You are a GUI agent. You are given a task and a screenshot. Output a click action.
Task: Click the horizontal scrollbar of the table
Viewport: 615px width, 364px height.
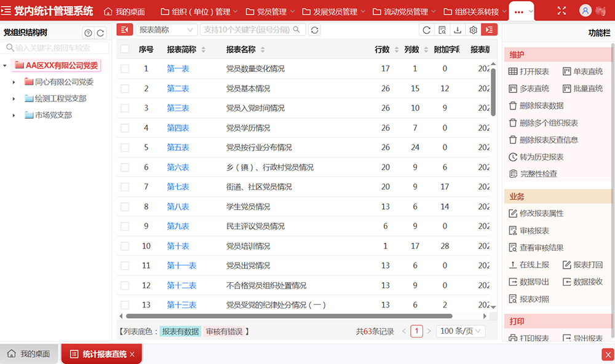(x=289, y=316)
